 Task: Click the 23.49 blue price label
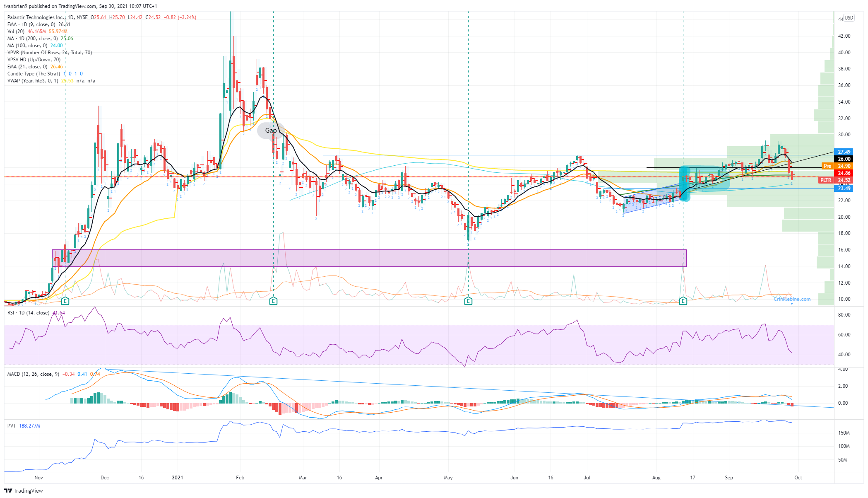tap(844, 189)
